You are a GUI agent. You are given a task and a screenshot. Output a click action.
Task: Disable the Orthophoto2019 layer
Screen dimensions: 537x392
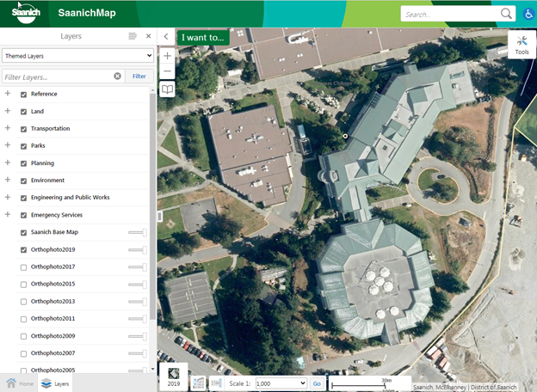pos(23,249)
